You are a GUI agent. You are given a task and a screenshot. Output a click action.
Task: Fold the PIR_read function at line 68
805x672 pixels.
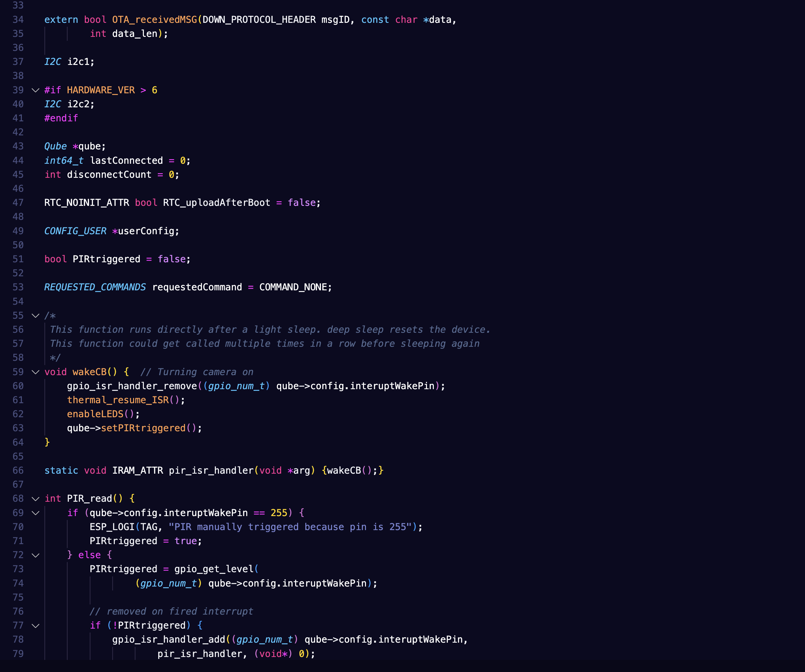(x=35, y=499)
